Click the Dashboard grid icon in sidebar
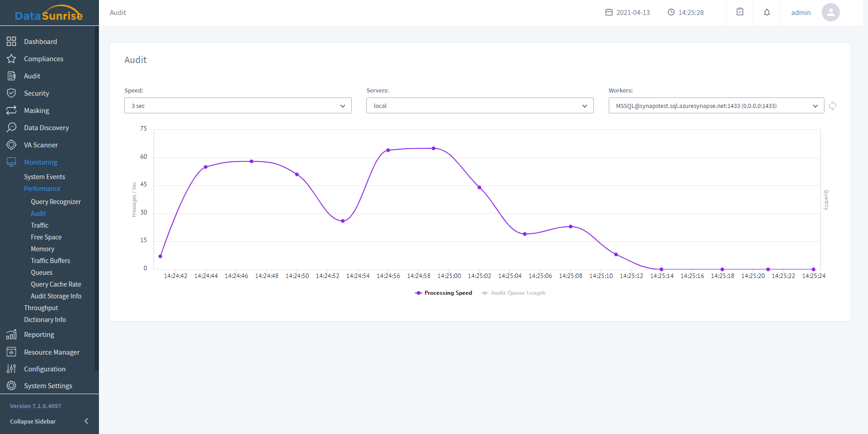 click(11, 42)
